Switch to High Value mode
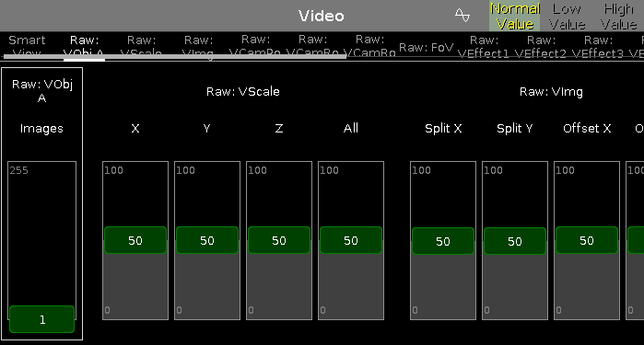The height and width of the screenshot is (345, 644). click(618, 16)
